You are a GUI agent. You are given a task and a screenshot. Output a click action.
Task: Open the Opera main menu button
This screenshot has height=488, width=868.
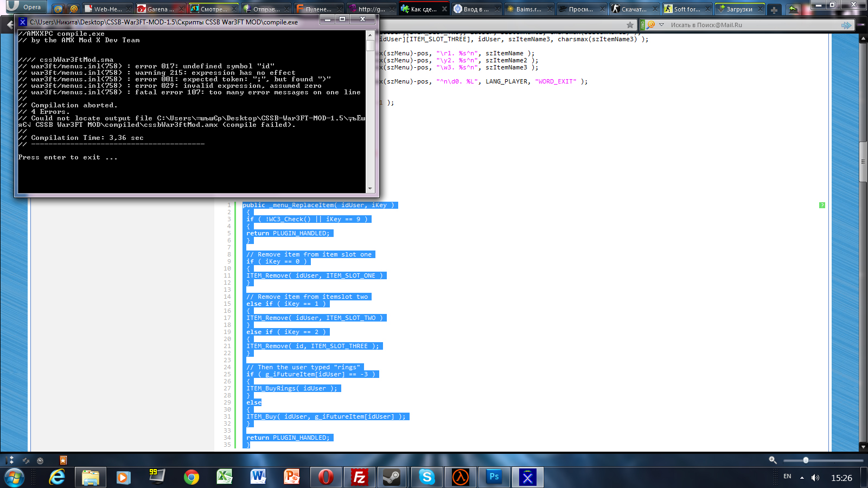[24, 7]
